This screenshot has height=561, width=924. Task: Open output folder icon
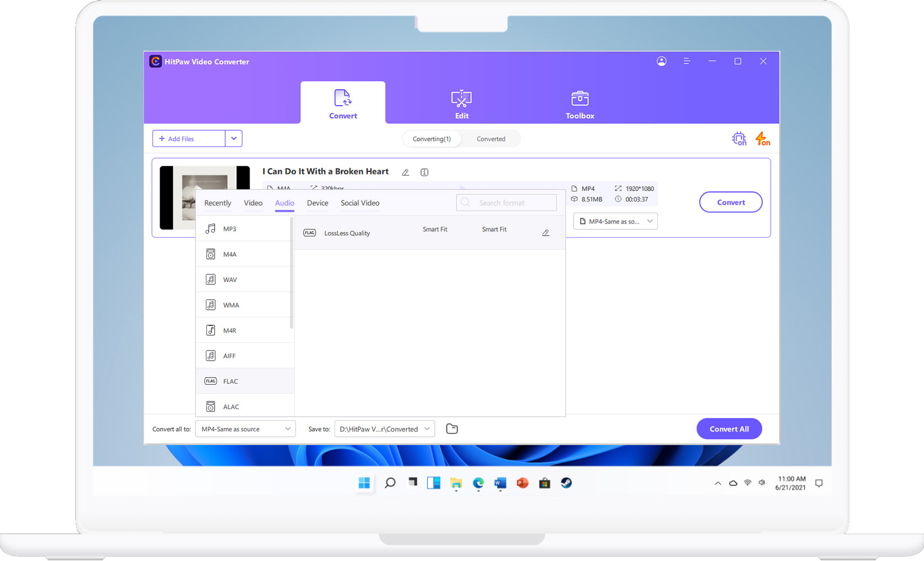coord(452,429)
